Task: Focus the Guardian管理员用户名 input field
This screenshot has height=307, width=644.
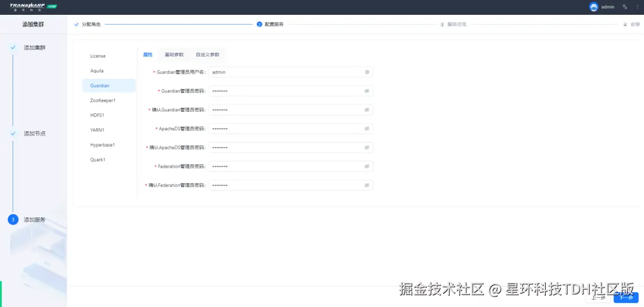Action: pos(291,72)
